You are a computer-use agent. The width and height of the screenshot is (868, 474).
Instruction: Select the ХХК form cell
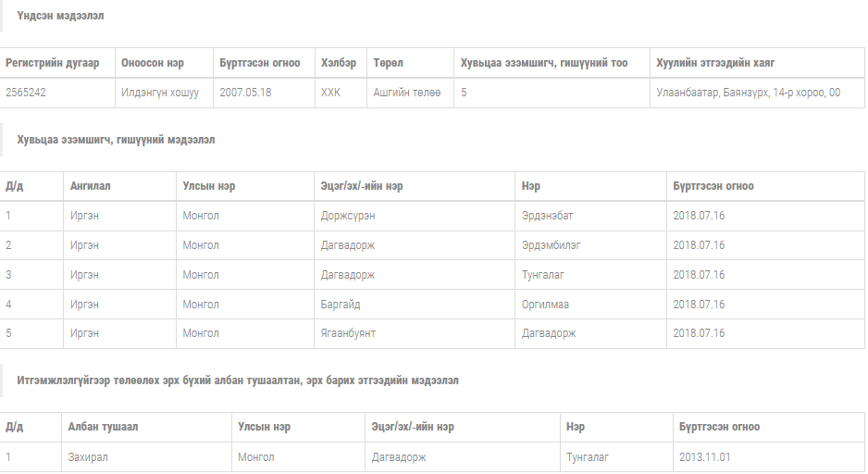pos(330,93)
